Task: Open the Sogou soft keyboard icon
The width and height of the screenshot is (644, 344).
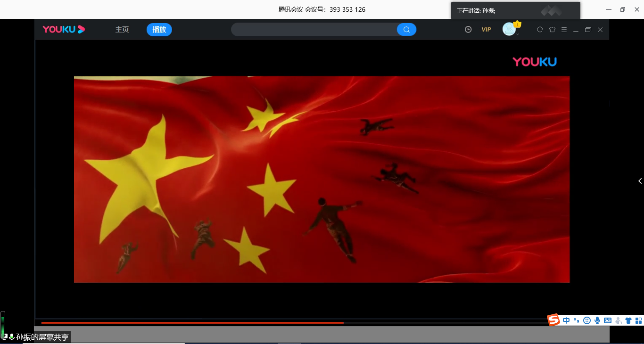Action: coord(608,320)
